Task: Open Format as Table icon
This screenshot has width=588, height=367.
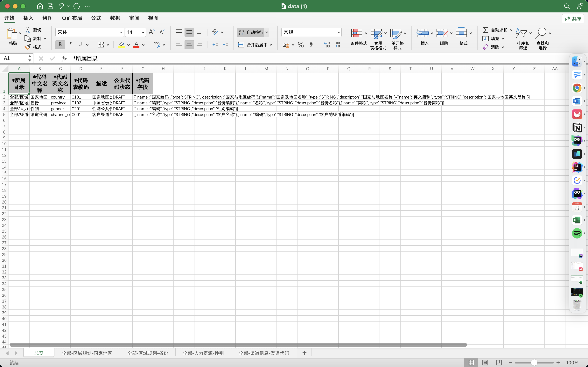Action: click(x=376, y=33)
